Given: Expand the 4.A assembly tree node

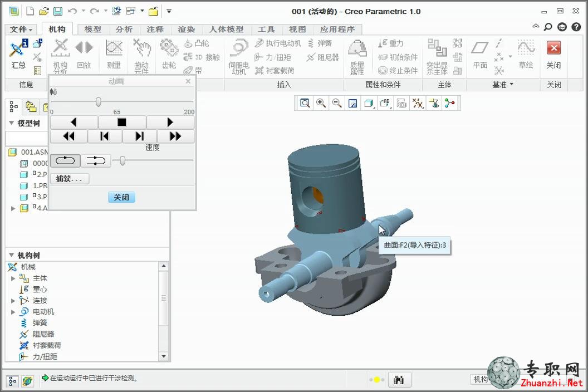Looking at the screenshot, I should tap(13, 208).
